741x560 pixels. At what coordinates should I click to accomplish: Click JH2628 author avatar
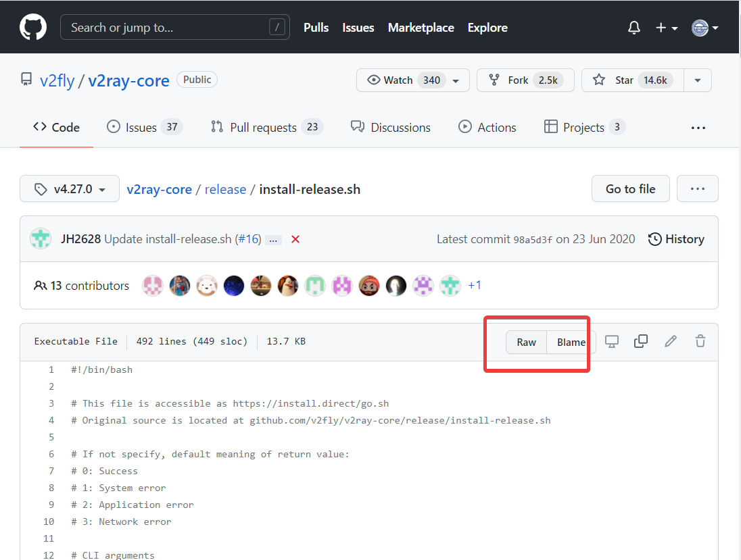[41, 239]
